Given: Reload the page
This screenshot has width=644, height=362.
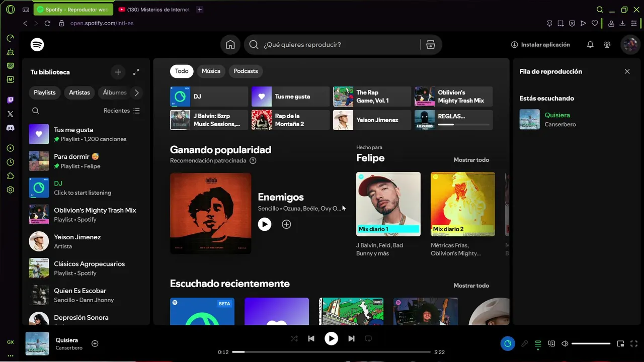Looking at the screenshot, I should click(x=47, y=23).
